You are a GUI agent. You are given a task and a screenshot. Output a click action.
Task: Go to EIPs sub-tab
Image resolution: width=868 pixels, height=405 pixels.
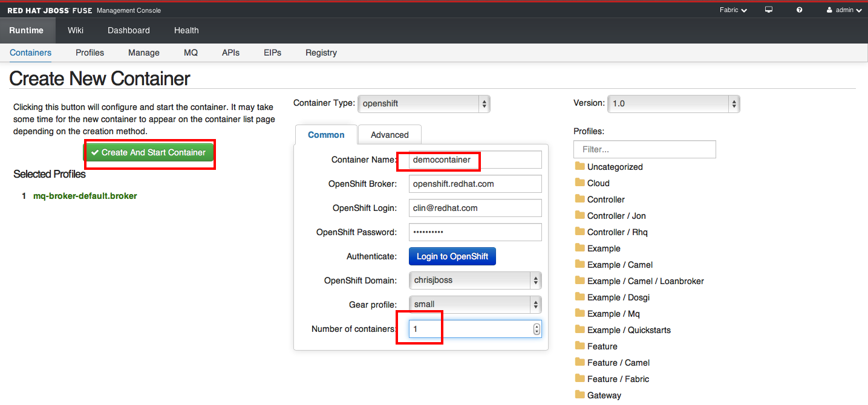272,53
